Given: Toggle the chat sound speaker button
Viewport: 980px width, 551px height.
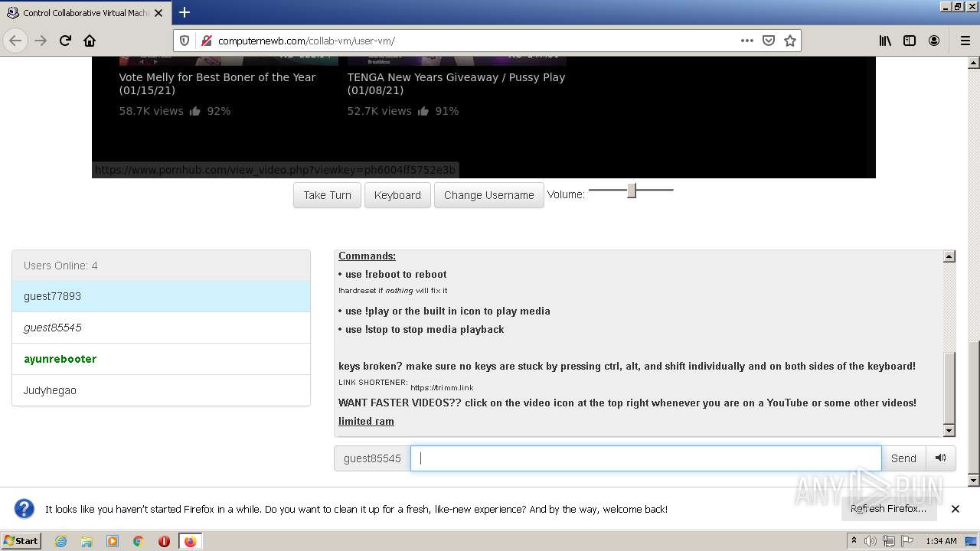Looking at the screenshot, I should (940, 458).
